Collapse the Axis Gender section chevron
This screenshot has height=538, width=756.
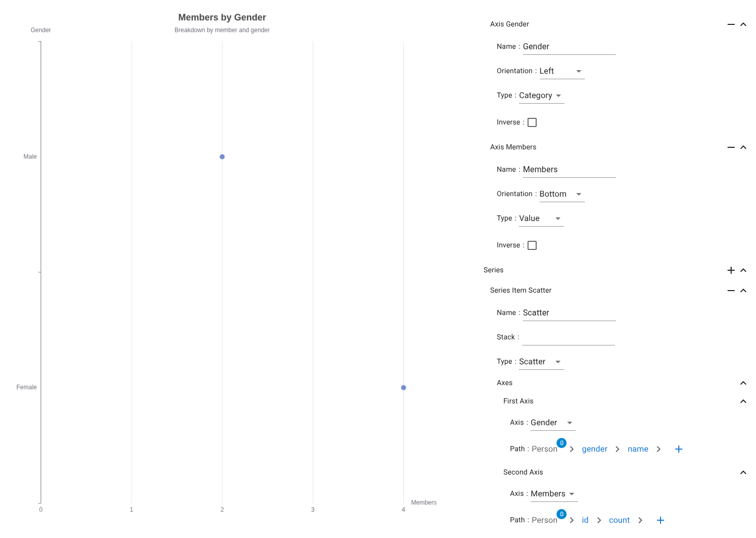[x=743, y=24]
